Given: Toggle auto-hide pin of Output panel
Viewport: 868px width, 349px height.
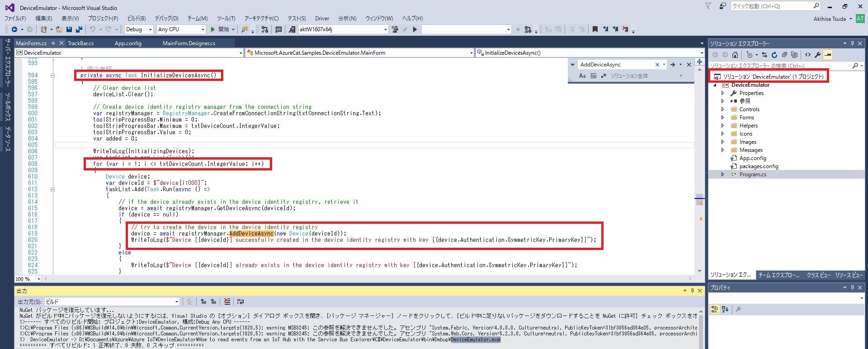Looking at the screenshot, I should point(692,291).
